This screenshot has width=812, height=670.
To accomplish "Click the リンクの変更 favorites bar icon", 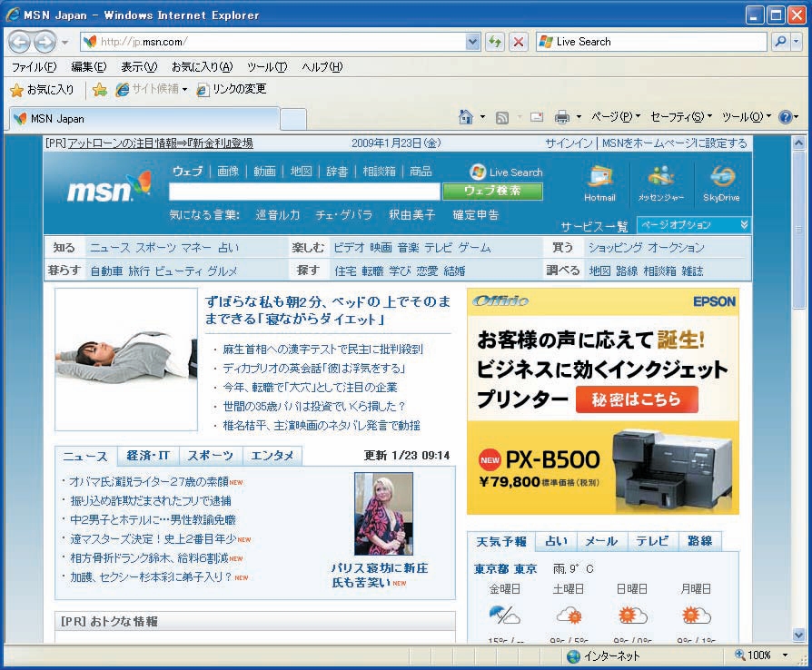I will click(203, 90).
